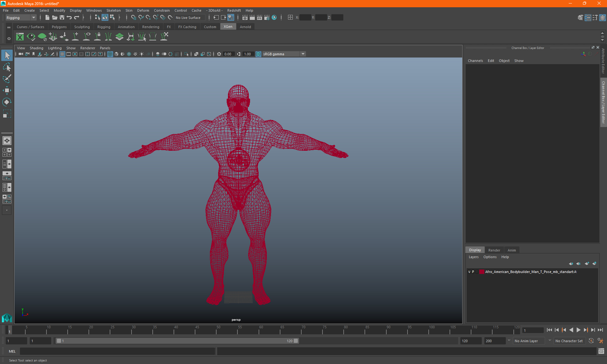Enable sRGB gamma color display toggle
The height and width of the screenshot is (364, 607).
[x=257, y=54]
